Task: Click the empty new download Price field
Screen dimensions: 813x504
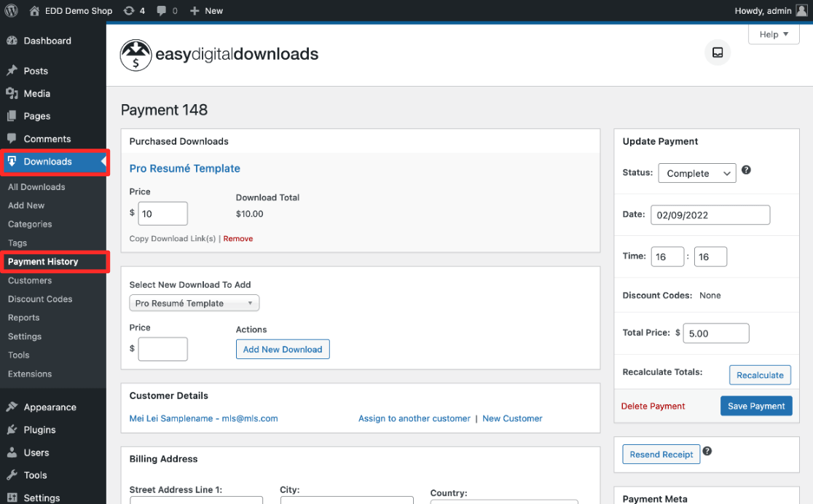Action: (162, 349)
